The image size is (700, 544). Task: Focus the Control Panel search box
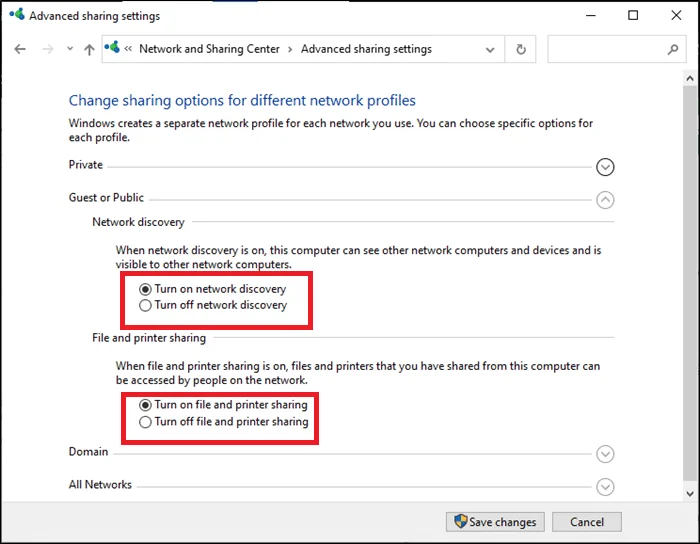pyautogui.click(x=617, y=49)
